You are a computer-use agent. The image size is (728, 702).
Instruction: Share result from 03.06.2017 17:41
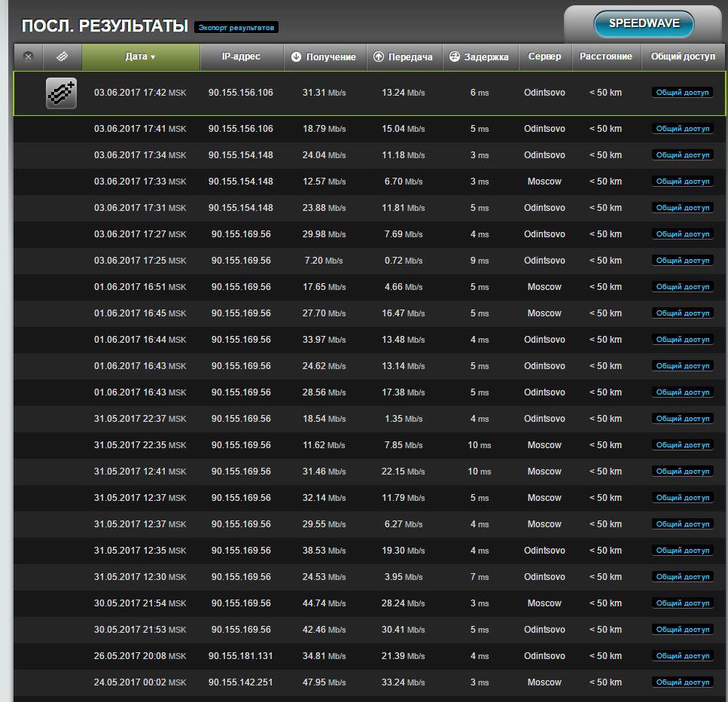[683, 129]
